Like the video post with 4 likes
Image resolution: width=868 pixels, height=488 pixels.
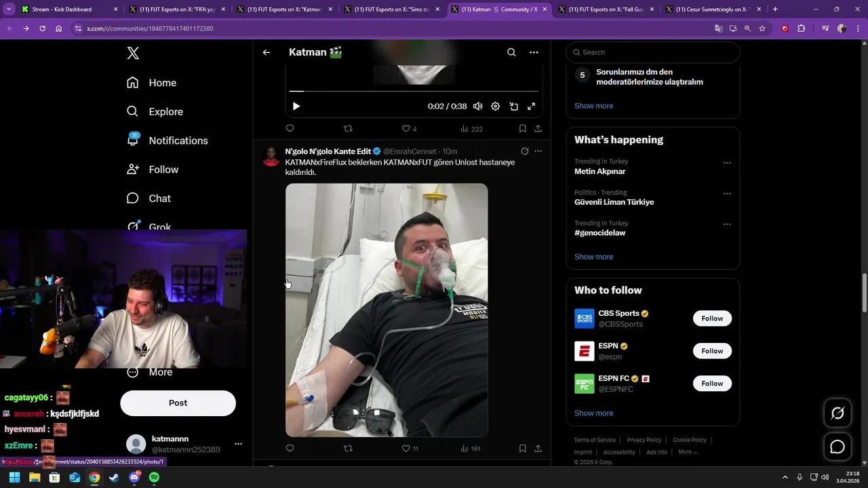click(409, 129)
